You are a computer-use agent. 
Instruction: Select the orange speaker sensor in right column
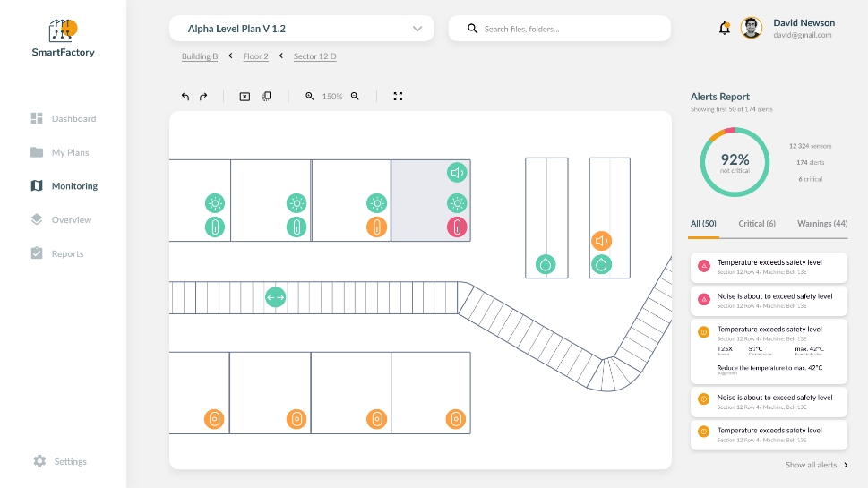pos(602,241)
